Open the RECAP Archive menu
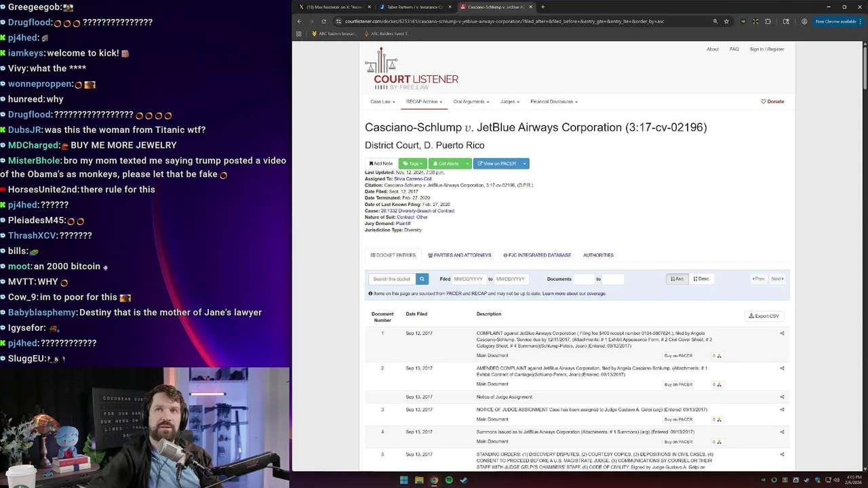 coord(424,102)
